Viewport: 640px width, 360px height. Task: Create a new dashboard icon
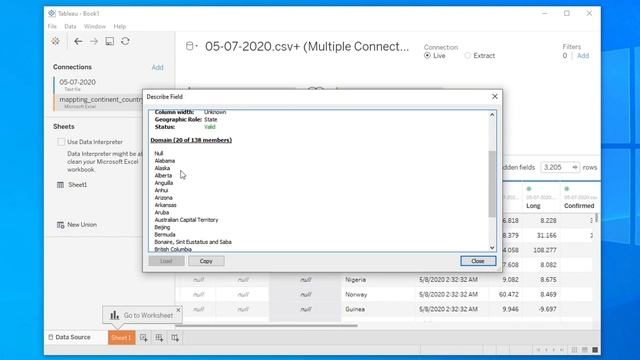coord(159,338)
